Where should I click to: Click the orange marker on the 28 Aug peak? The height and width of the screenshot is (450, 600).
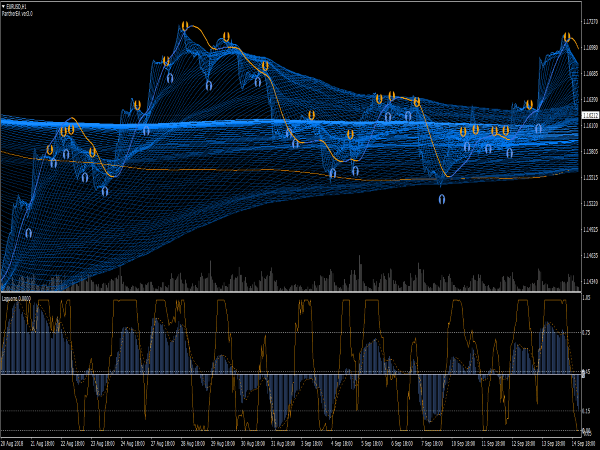228,38
